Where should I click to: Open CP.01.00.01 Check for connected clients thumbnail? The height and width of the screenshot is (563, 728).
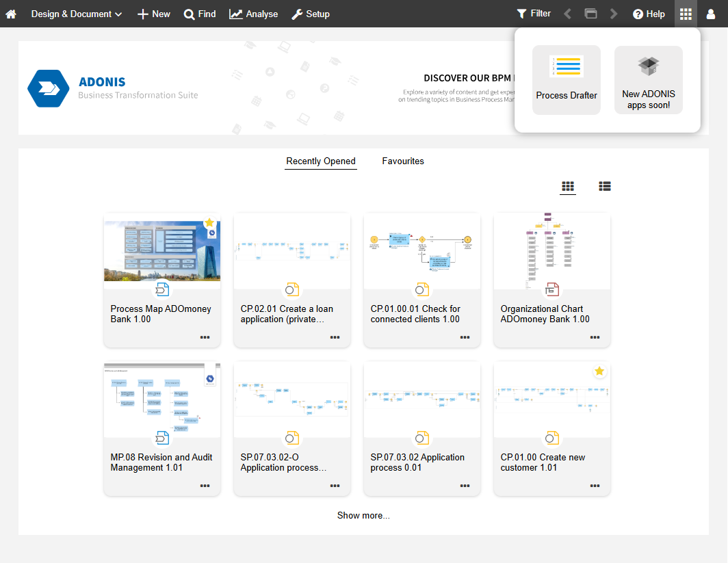[x=421, y=246]
